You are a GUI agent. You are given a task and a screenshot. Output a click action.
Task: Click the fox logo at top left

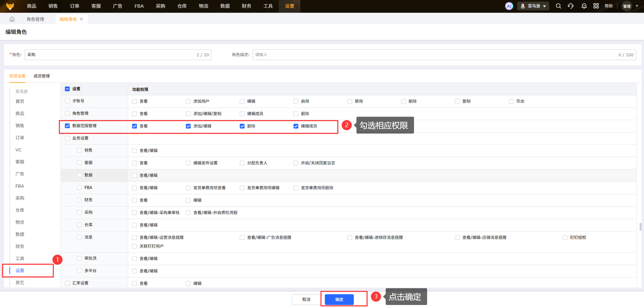(x=10, y=6)
